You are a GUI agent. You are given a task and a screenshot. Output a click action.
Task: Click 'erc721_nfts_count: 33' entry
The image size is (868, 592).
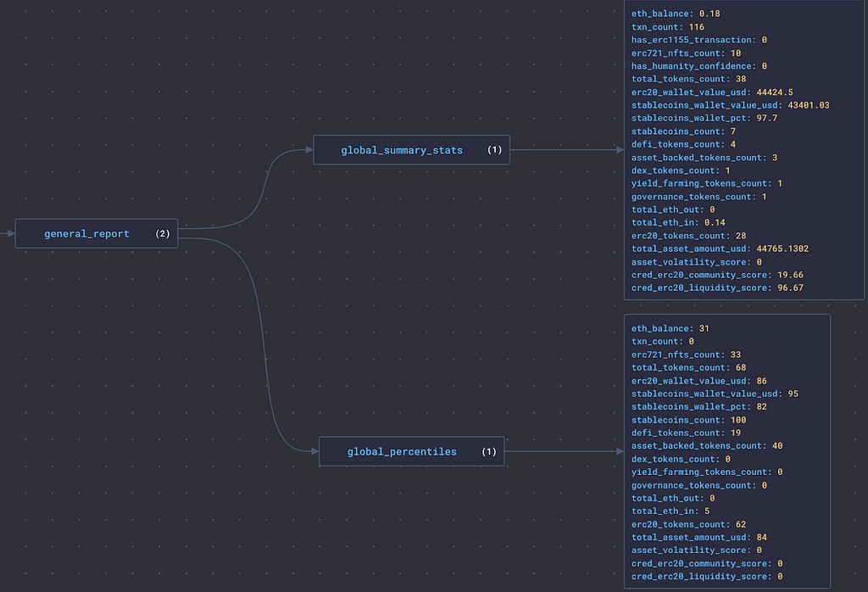pos(686,355)
